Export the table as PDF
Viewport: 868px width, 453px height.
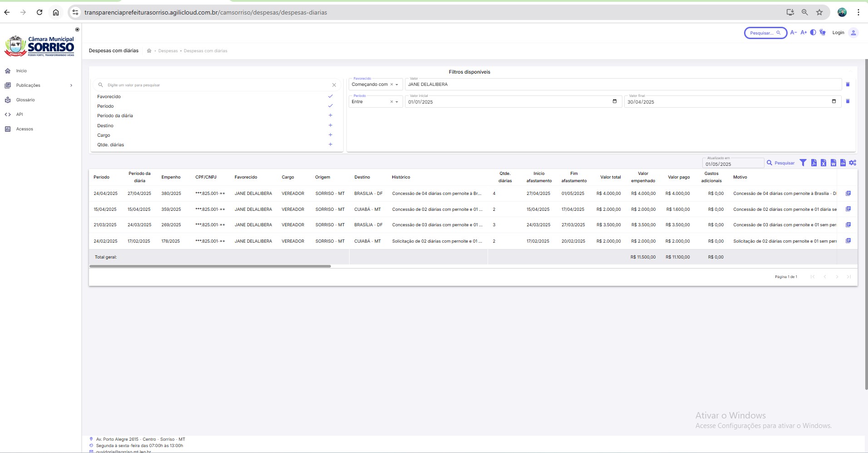(814, 163)
